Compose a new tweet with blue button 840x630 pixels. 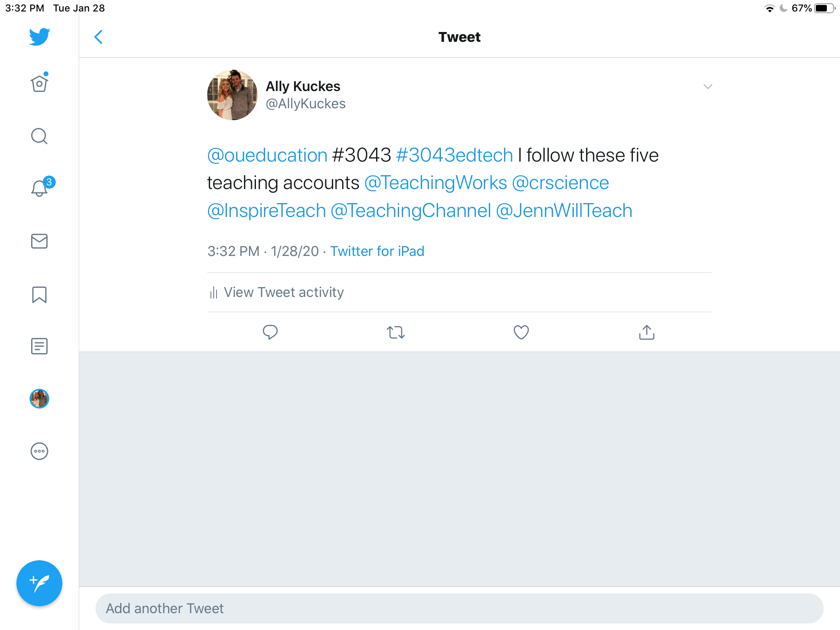click(x=39, y=583)
